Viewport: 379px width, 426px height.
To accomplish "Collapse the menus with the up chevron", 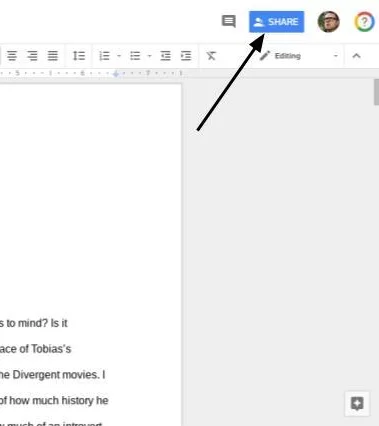I will [x=356, y=56].
